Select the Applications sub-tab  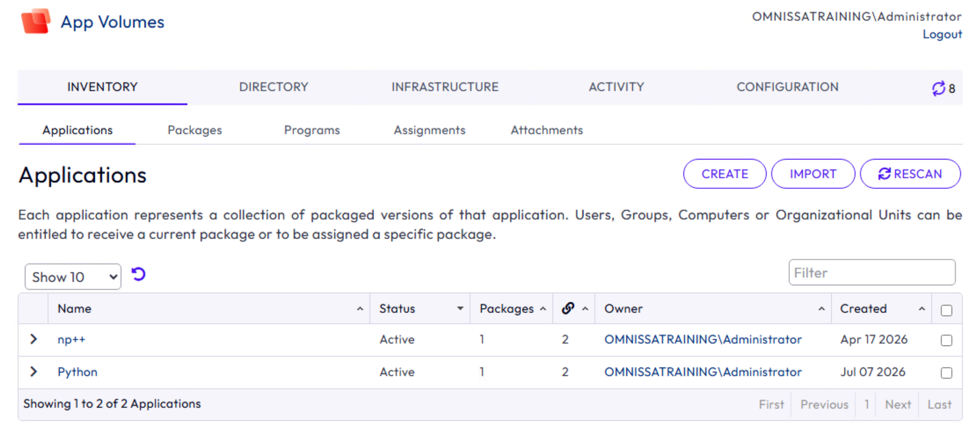pyautogui.click(x=78, y=130)
